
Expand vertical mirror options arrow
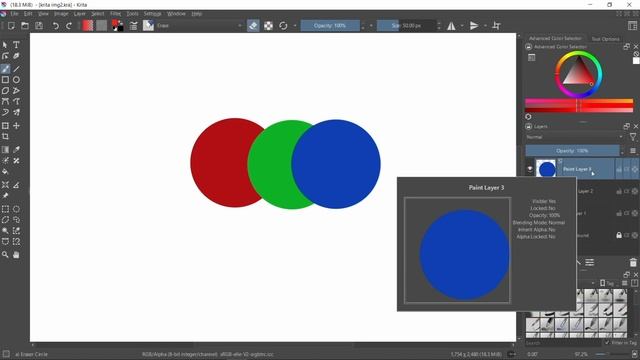[485, 26]
